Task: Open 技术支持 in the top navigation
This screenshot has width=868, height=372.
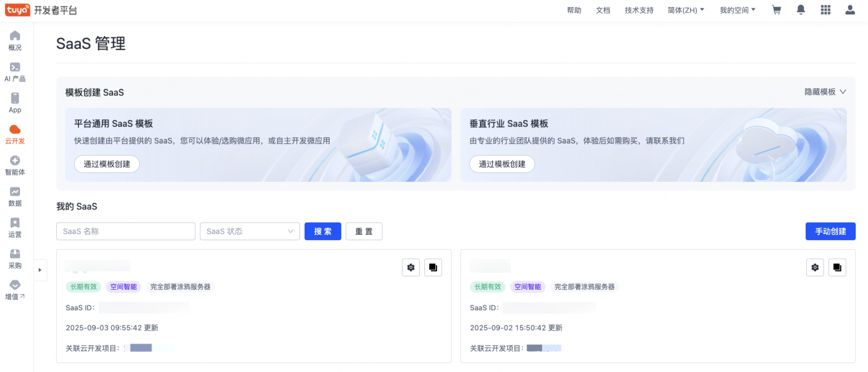Action: click(639, 10)
